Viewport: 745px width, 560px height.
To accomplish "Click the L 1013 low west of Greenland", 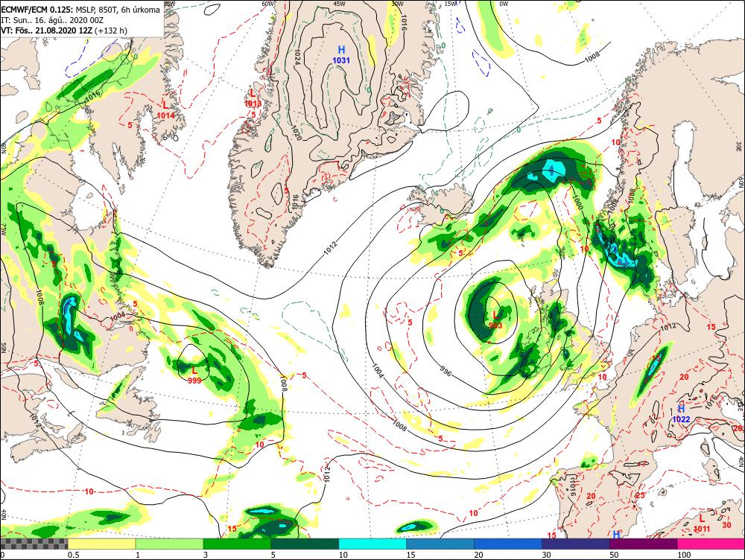I will click(x=253, y=98).
